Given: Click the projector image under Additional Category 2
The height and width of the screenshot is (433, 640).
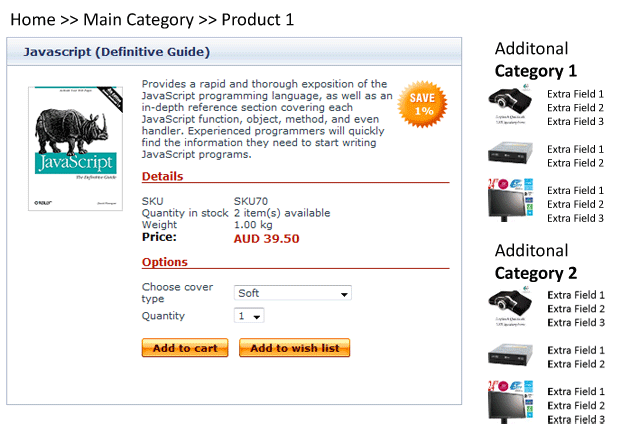Looking at the screenshot, I should (513, 305).
